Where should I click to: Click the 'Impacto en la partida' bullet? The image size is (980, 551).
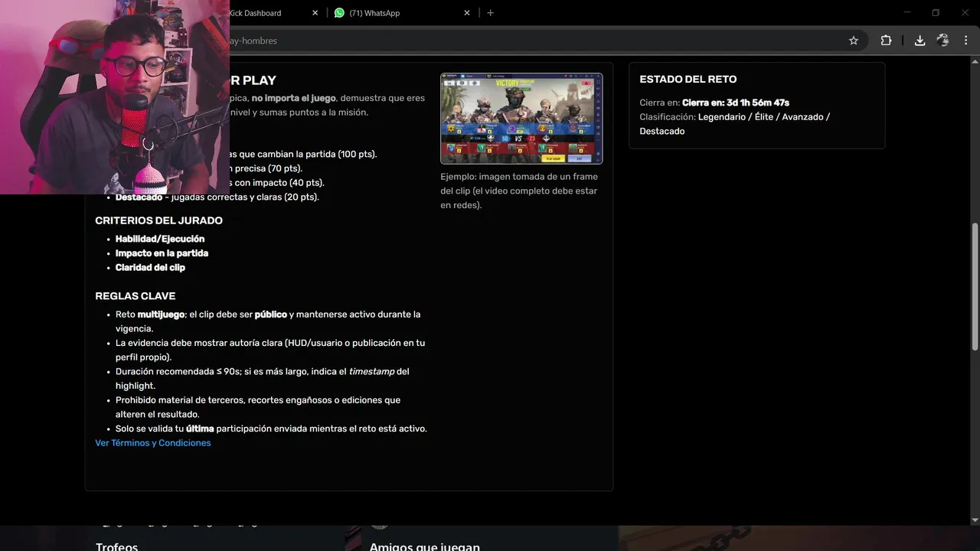[162, 253]
